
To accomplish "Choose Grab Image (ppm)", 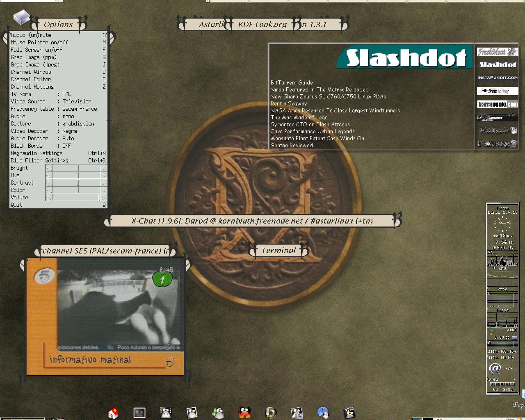I will tap(58, 57).
